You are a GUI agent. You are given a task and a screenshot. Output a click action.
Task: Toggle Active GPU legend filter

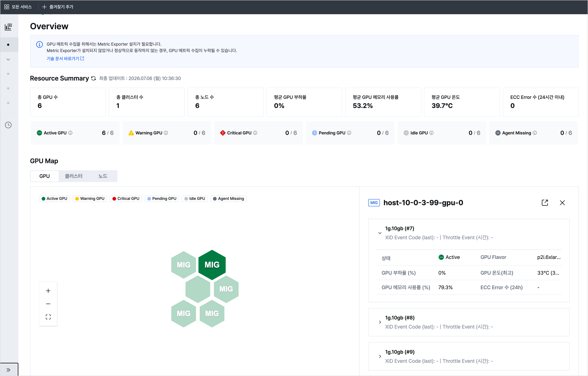click(x=54, y=198)
